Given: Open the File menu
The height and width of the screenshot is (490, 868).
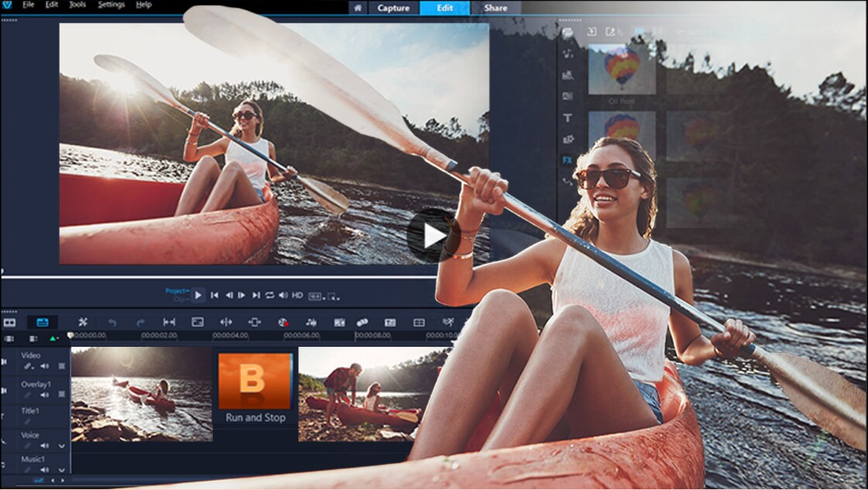Looking at the screenshot, I should tap(28, 5).
